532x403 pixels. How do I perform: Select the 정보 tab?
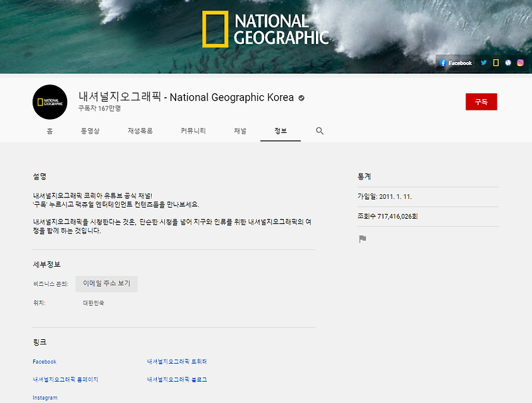[281, 131]
